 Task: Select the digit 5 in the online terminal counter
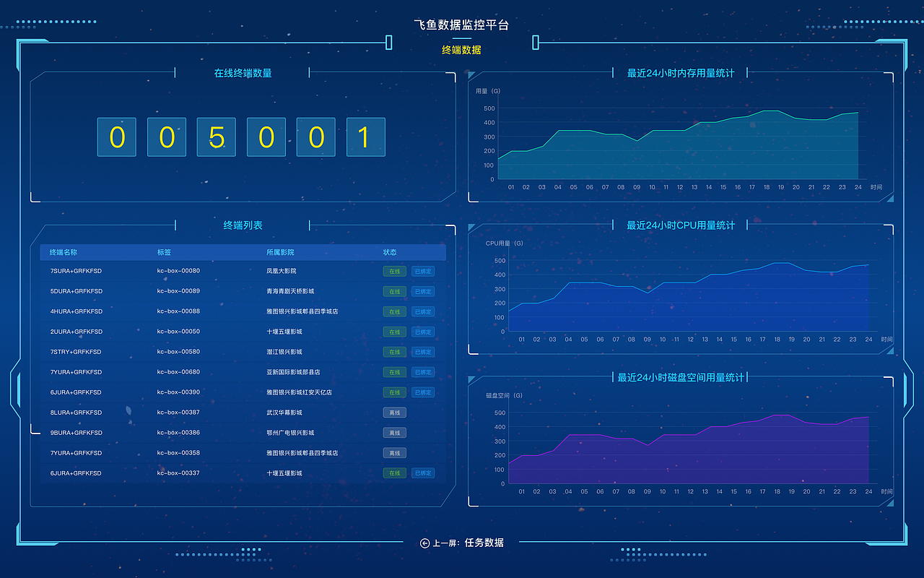[216, 137]
